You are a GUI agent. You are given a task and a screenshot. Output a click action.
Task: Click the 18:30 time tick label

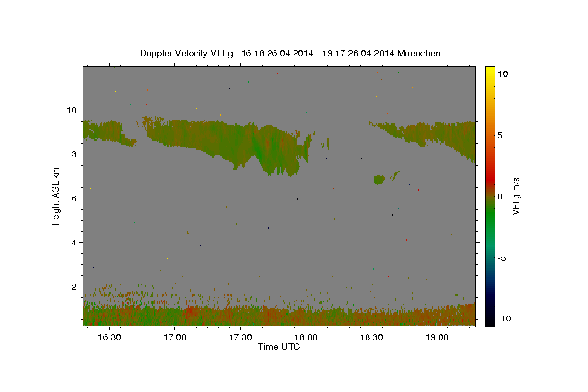(371, 337)
